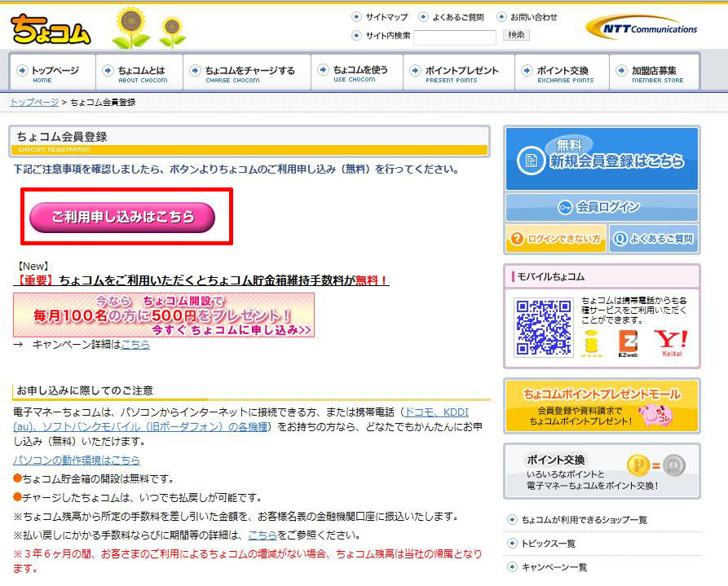Click the NTT Communications logo
Viewport: 728px width, 586px height.
tap(642, 29)
